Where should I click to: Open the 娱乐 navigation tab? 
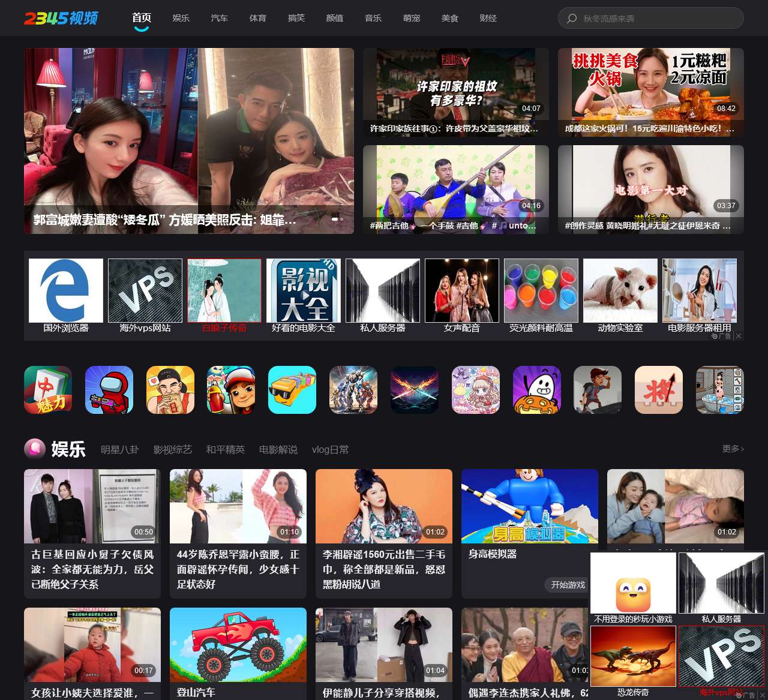(x=181, y=18)
